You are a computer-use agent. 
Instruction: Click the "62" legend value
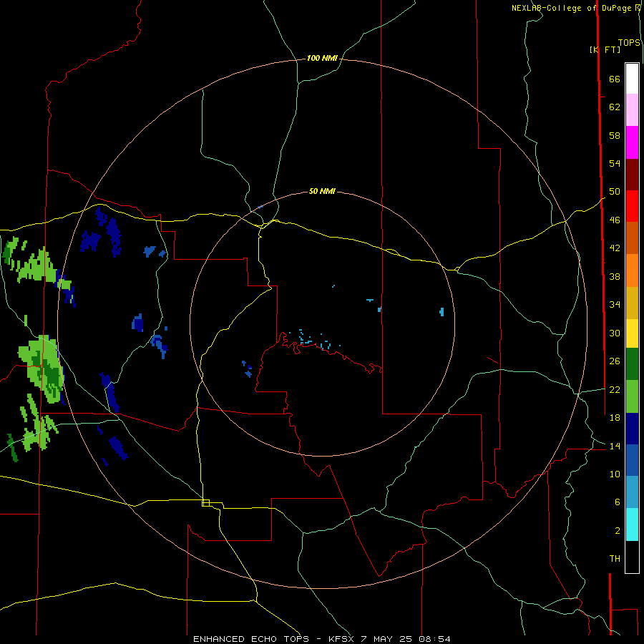pyautogui.click(x=615, y=107)
